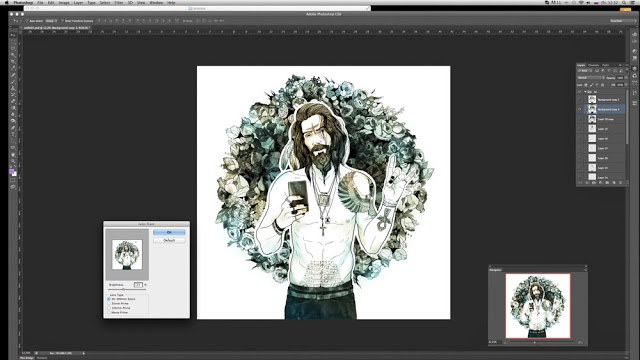Viewport: 640px width, 360px height.
Task: Select the Dodge tool
Action: tap(13, 120)
